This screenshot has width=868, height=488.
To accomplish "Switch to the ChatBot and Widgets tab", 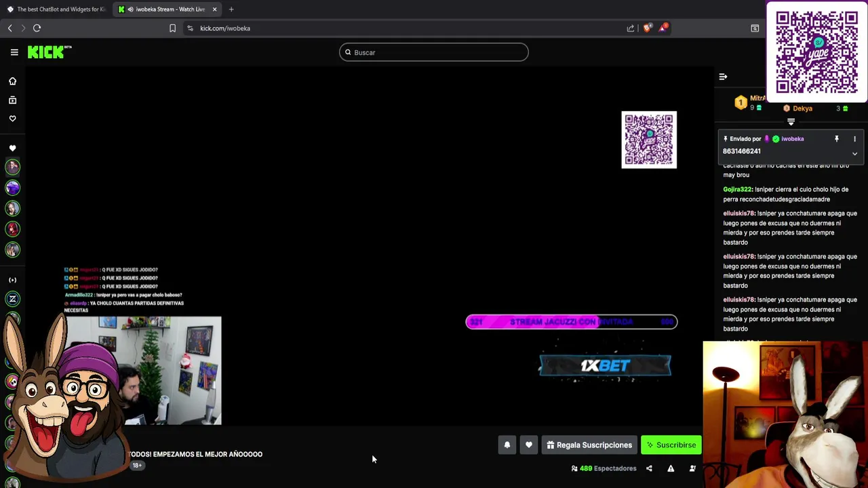I will 56,9.
